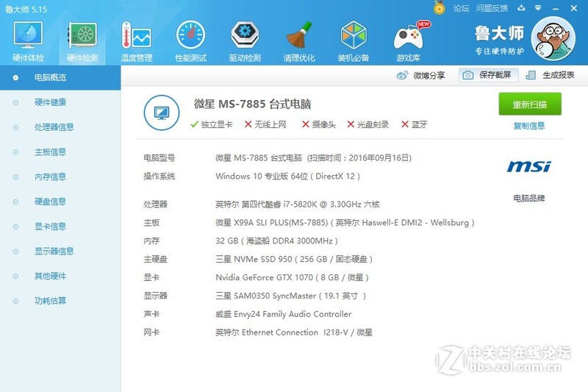Open 清理优化 broom cleanup tool
The height and width of the screenshot is (392, 588).
pos(299,41)
